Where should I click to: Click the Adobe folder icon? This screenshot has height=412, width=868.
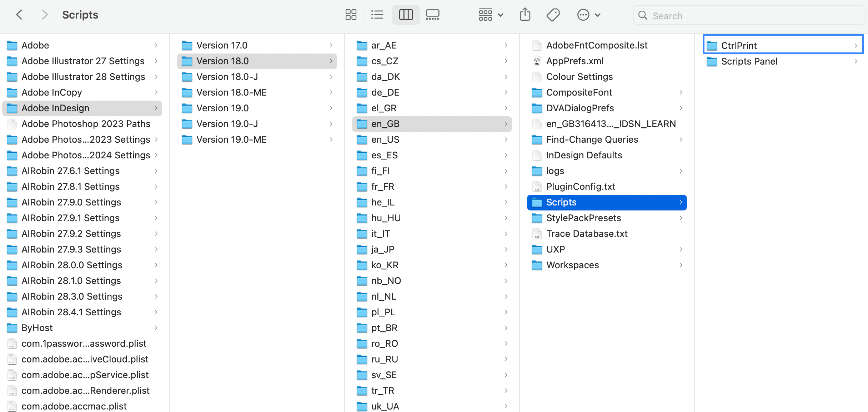tap(12, 45)
